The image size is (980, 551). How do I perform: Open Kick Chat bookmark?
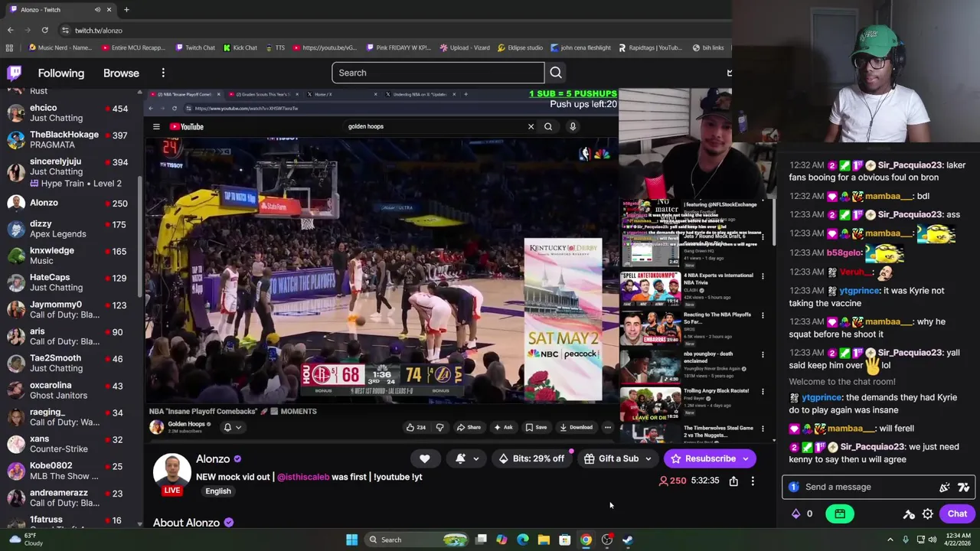pyautogui.click(x=240, y=47)
